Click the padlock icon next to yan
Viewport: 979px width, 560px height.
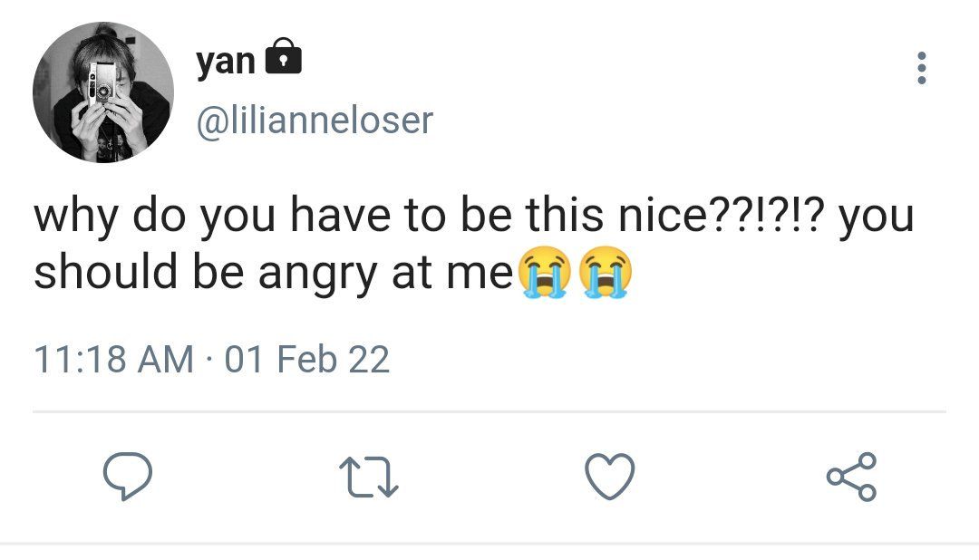(284, 56)
